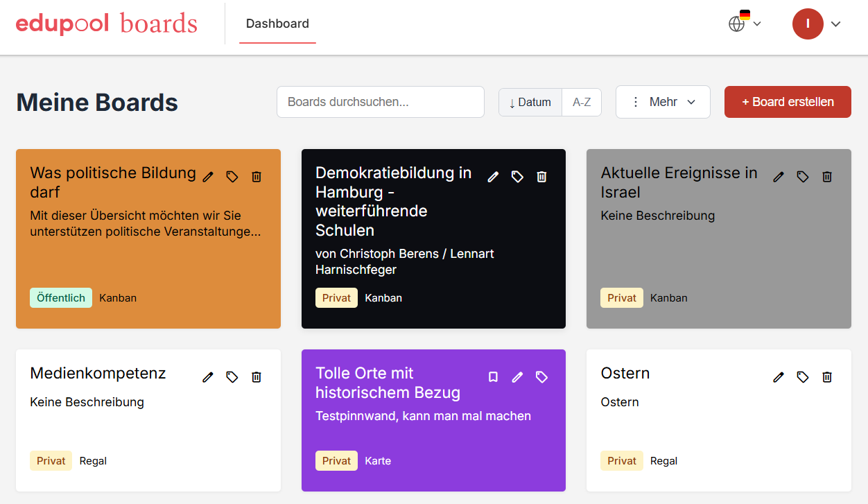The height and width of the screenshot is (504, 868).
Task: Delete the Ostern board
Action: pos(827,377)
